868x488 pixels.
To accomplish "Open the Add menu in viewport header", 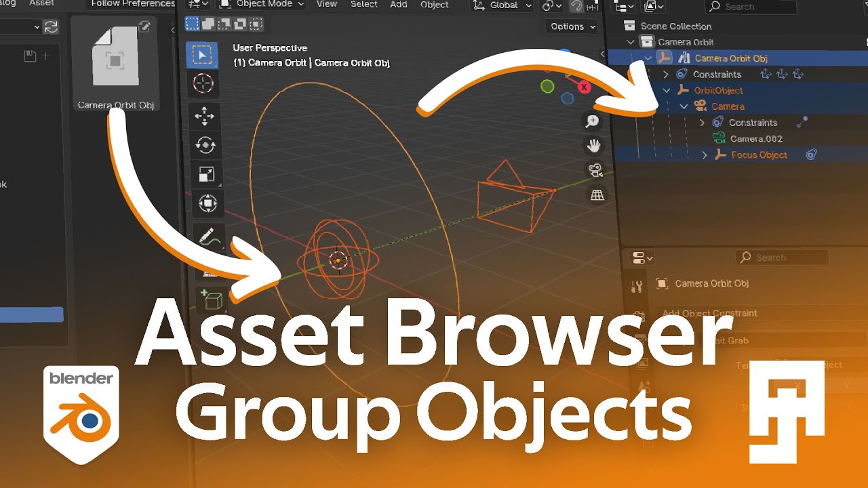I will (x=399, y=5).
